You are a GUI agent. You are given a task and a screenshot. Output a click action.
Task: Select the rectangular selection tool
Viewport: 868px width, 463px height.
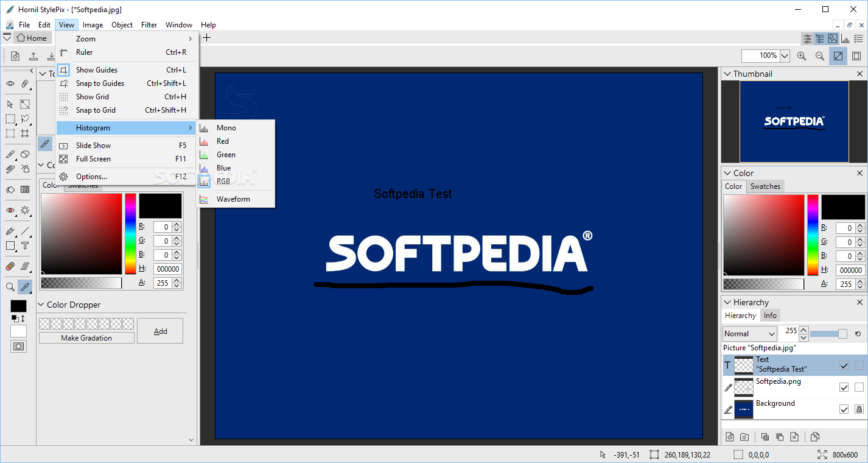(10, 119)
